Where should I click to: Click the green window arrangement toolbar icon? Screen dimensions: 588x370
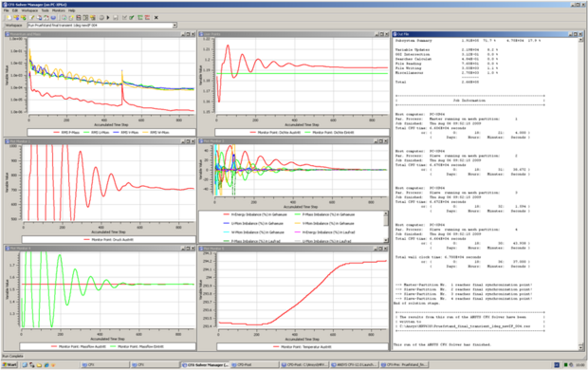(139, 18)
